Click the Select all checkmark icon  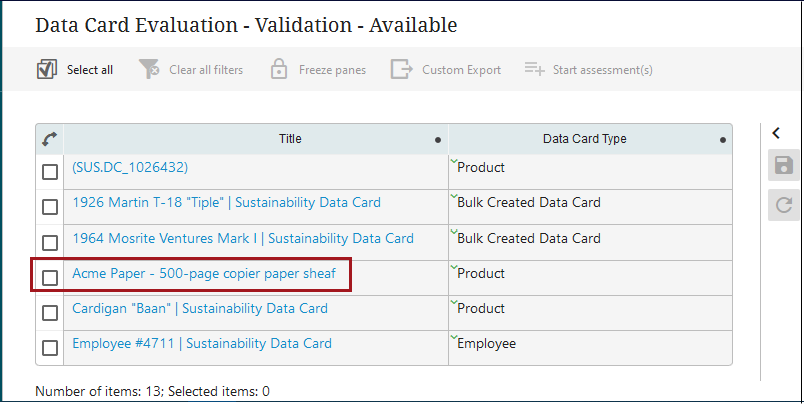(46, 69)
